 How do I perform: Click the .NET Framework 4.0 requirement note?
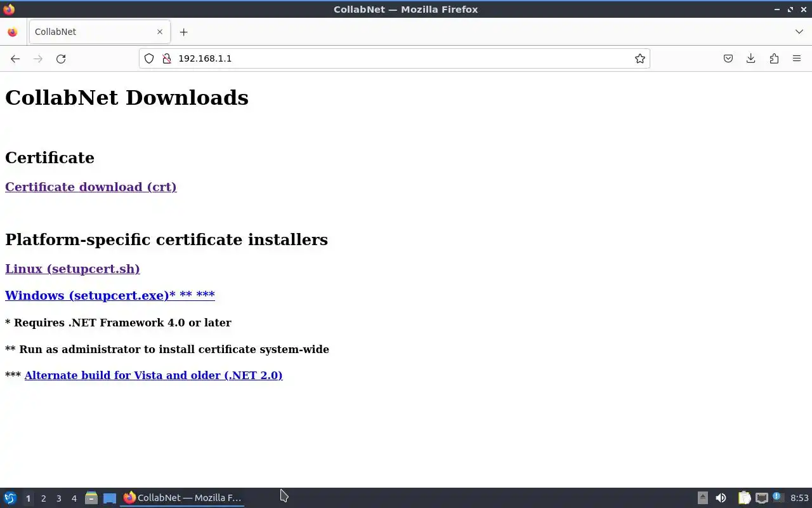coord(118,323)
